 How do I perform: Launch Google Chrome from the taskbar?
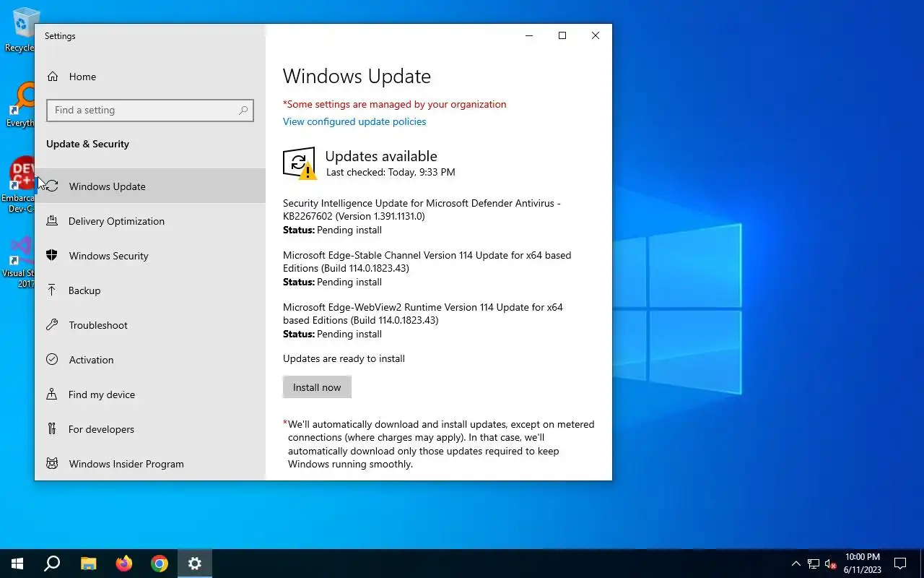point(160,564)
